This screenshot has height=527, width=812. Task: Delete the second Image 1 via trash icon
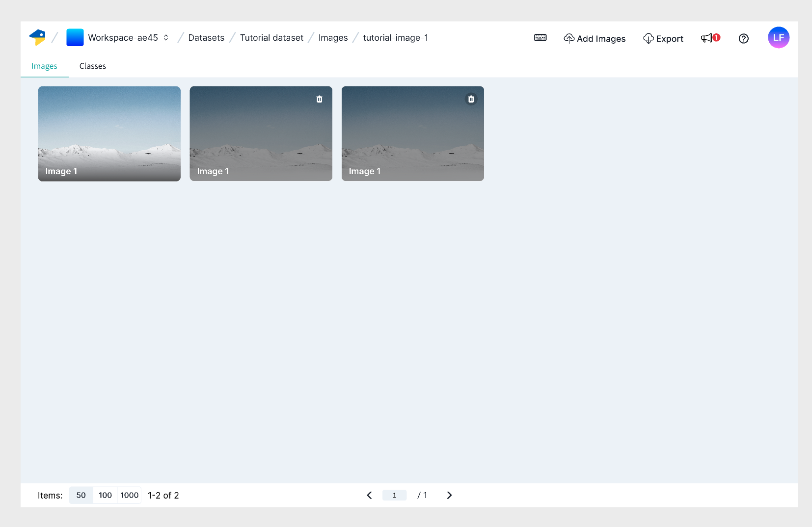[x=320, y=99]
